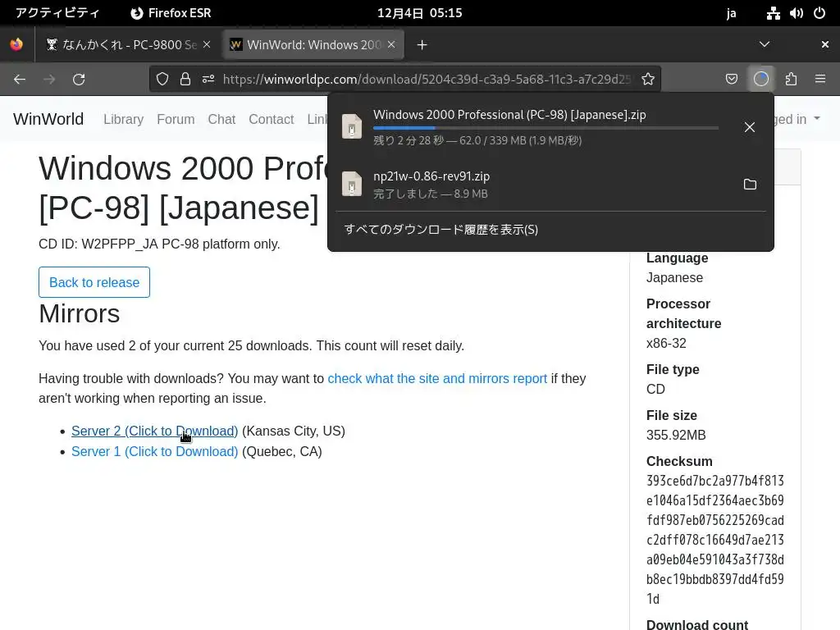
Task: Click the checksum hash text
Action: point(714,540)
